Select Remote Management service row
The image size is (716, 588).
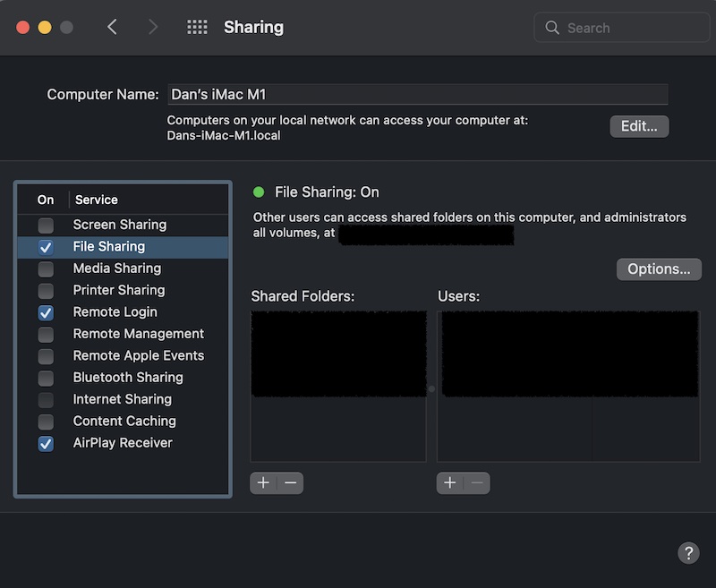pos(138,334)
